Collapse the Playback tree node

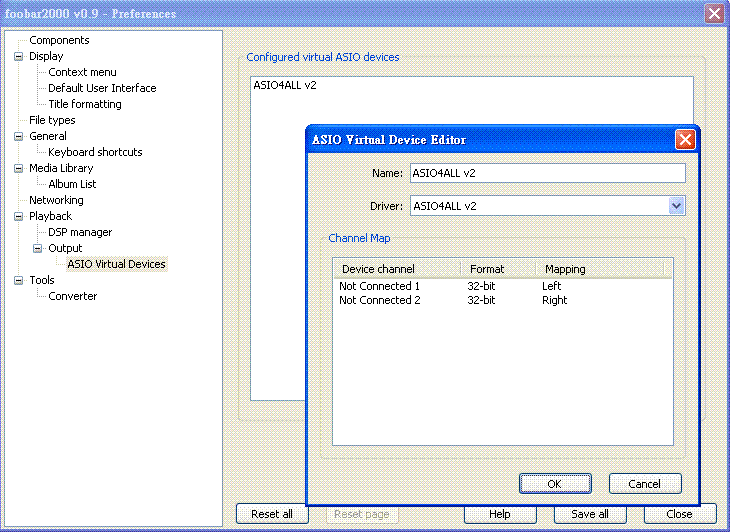[x=19, y=216]
